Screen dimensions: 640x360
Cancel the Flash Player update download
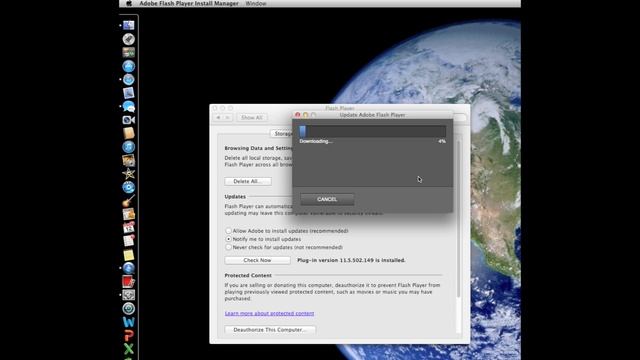[327, 199]
